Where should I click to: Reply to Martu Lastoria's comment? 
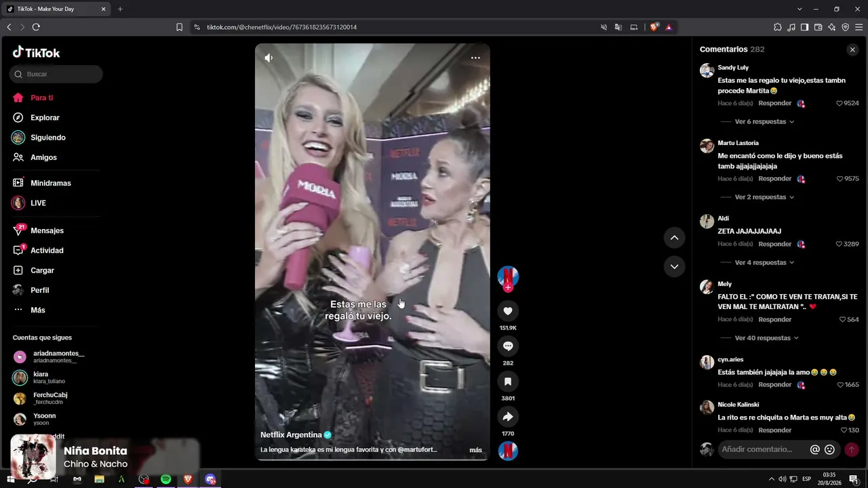pyautogui.click(x=775, y=178)
